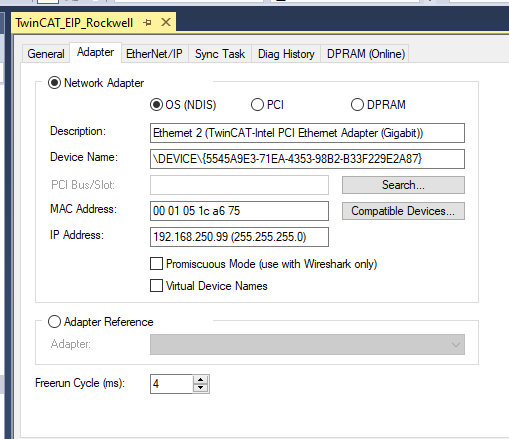Close the TwinCAT_EIP_Rockwell tab
The width and height of the screenshot is (509, 439).
[x=166, y=23]
